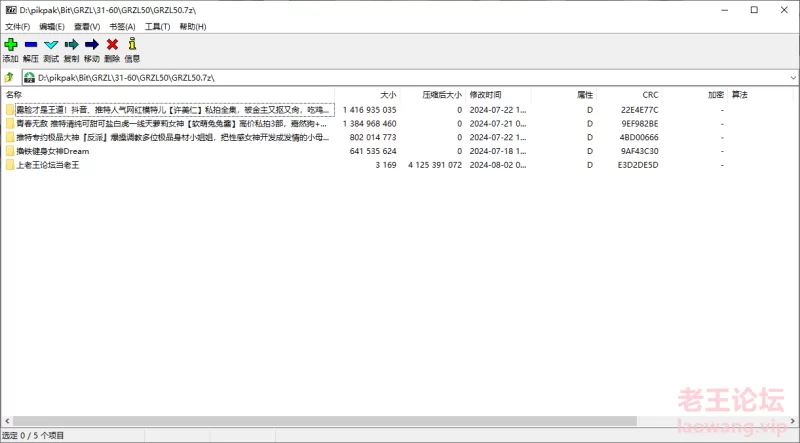Viewport: 800px width, 443px height.
Task: Click folder icon of 撸铁健身女神Dream row
Action: click(10, 151)
